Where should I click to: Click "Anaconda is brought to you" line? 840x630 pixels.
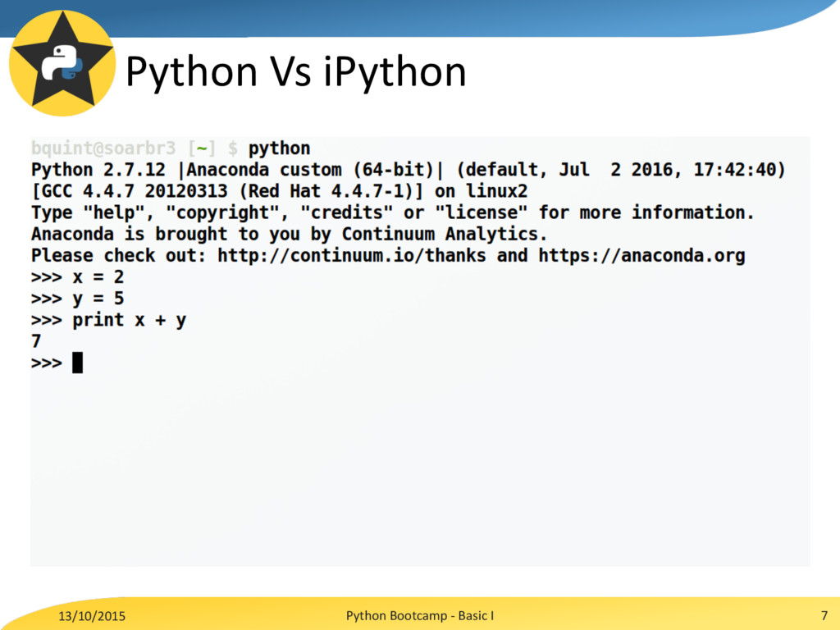click(290, 234)
